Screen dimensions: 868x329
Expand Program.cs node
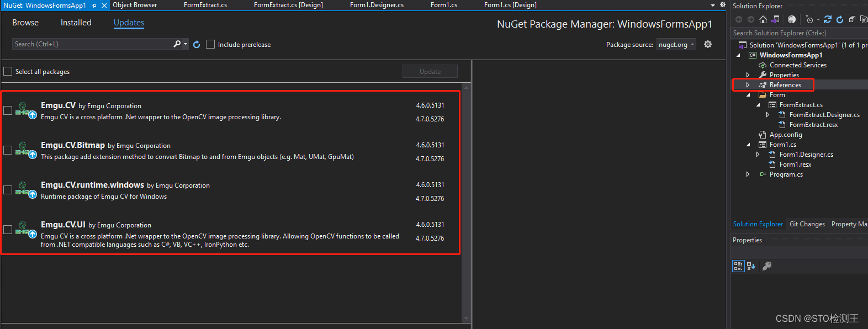tap(748, 174)
